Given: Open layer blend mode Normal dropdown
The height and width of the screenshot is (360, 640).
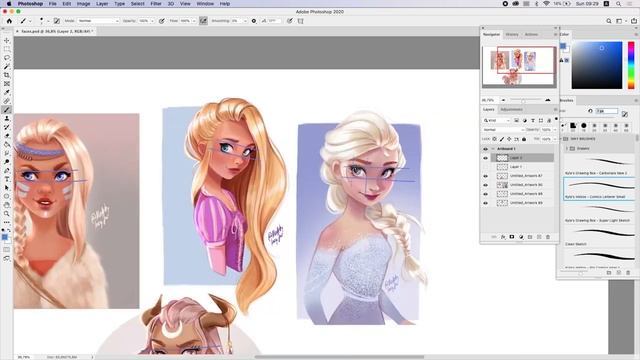Looking at the screenshot, I should pos(504,130).
